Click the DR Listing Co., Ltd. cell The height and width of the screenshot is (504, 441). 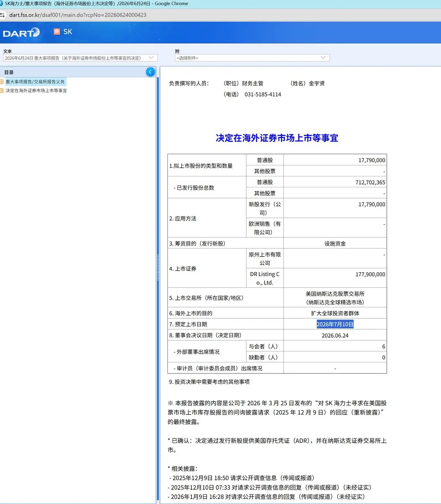265,278
